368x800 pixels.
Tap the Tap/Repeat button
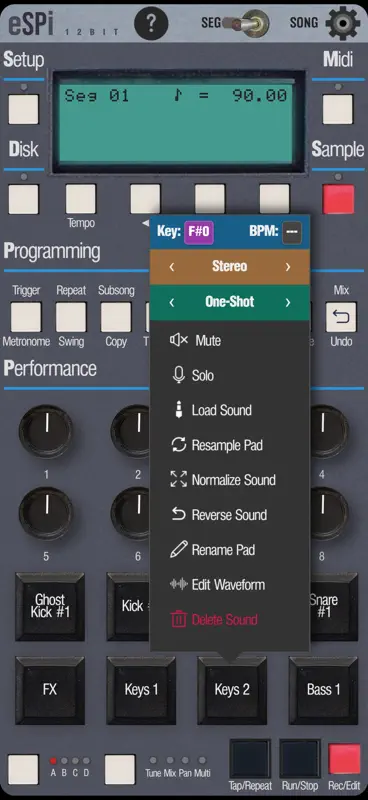click(250, 758)
